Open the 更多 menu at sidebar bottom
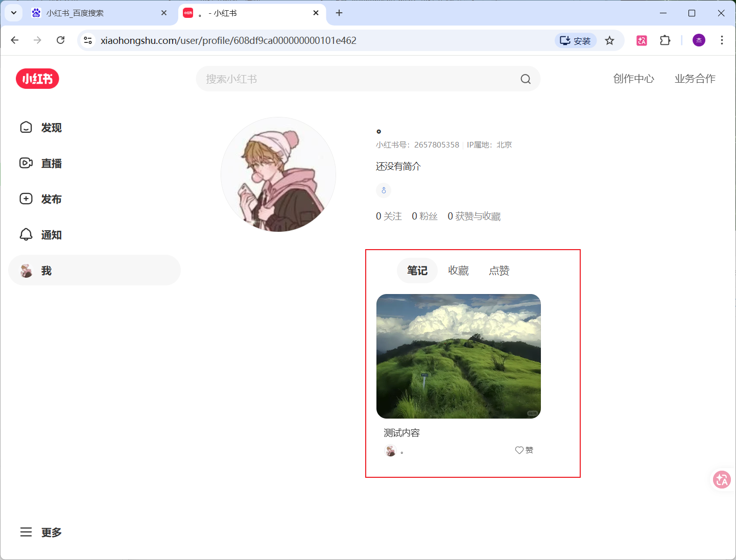 [41, 532]
